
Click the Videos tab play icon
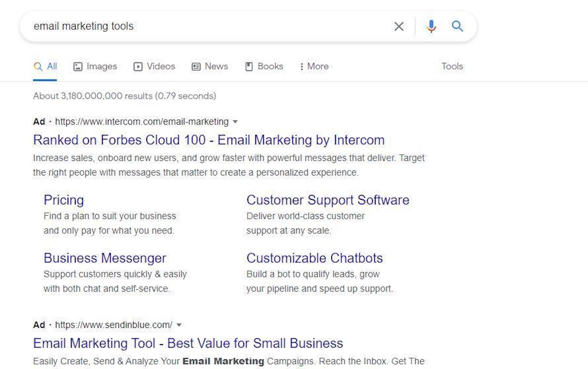tap(138, 67)
